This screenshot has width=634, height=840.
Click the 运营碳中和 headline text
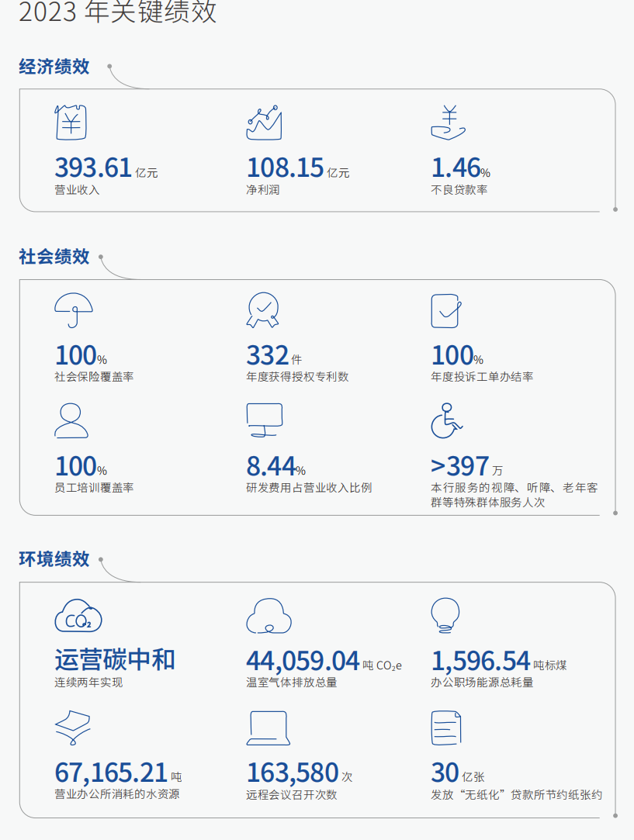pyautogui.click(x=115, y=660)
